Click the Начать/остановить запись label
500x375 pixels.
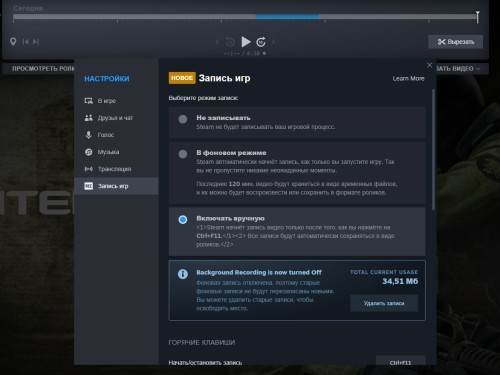click(205, 362)
